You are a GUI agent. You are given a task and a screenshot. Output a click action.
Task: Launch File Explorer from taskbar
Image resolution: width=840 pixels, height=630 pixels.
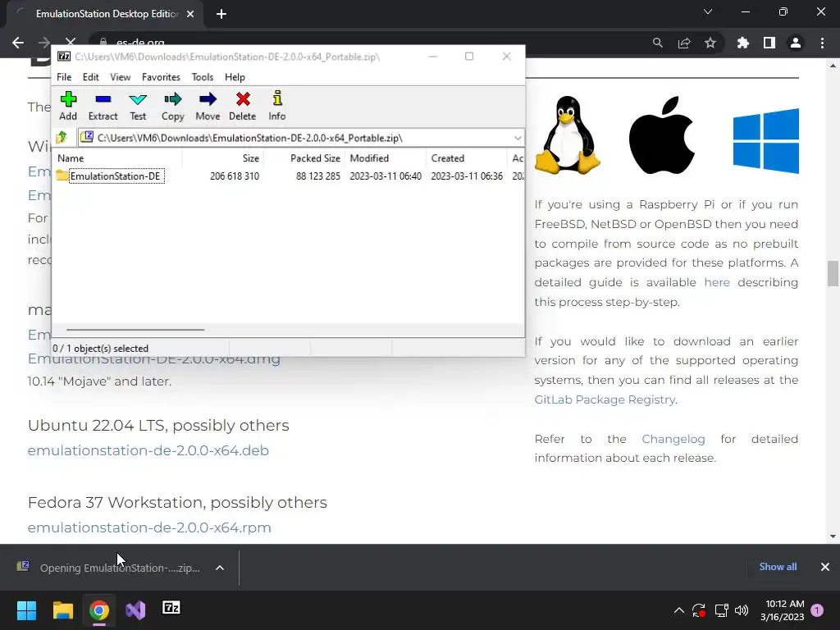pyautogui.click(x=62, y=610)
